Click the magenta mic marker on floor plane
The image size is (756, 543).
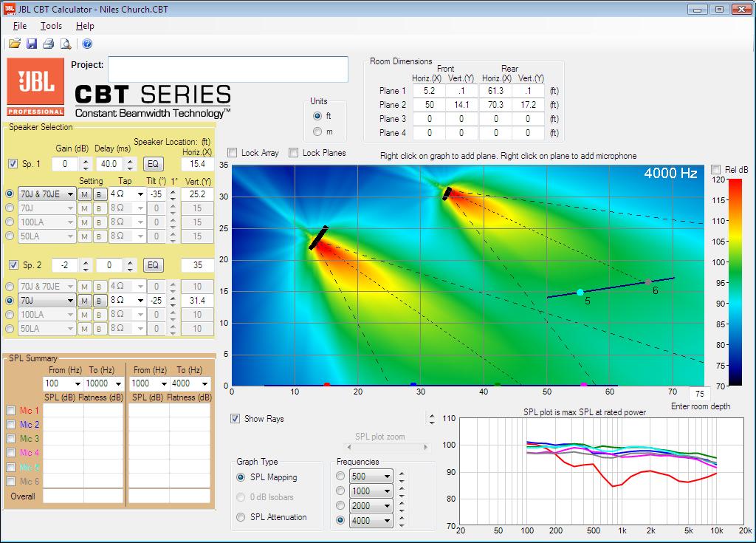point(584,385)
